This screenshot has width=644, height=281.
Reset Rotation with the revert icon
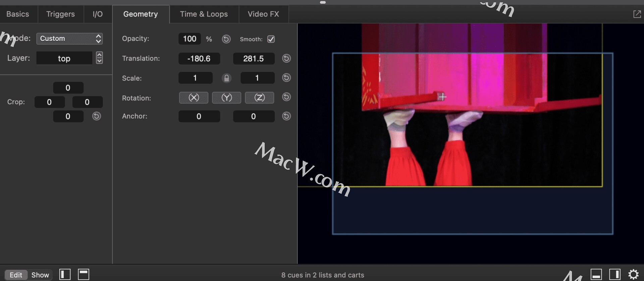pyautogui.click(x=286, y=97)
